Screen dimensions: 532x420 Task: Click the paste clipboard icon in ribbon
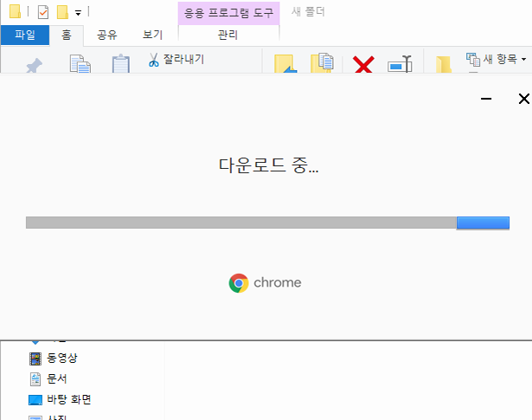121,64
